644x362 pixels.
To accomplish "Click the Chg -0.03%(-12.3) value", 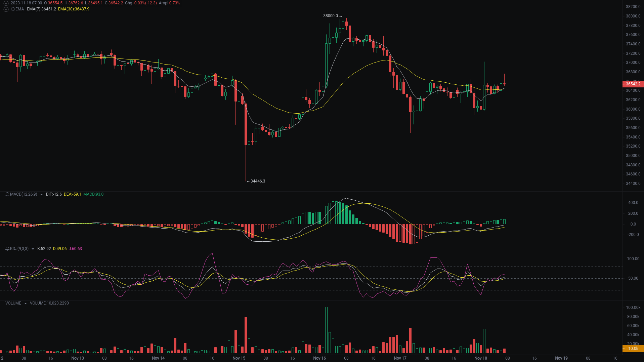I will [141, 3].
